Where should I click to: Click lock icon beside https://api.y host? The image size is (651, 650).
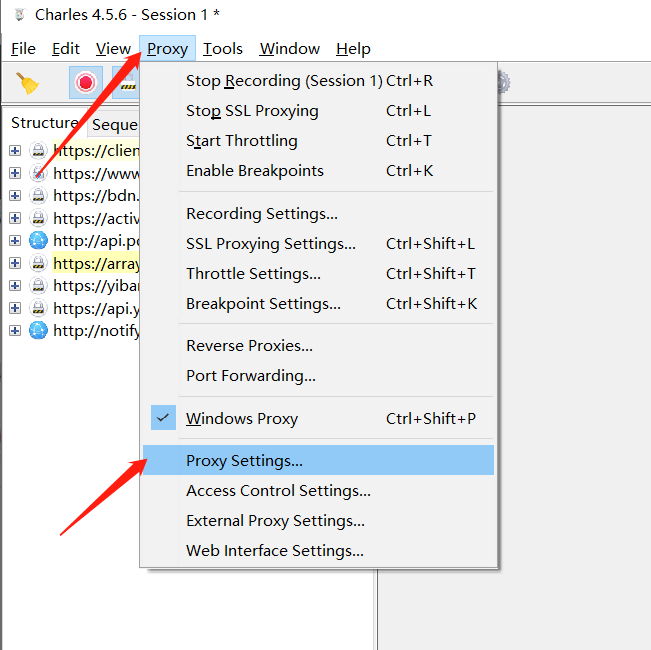(x=38, y=308)
